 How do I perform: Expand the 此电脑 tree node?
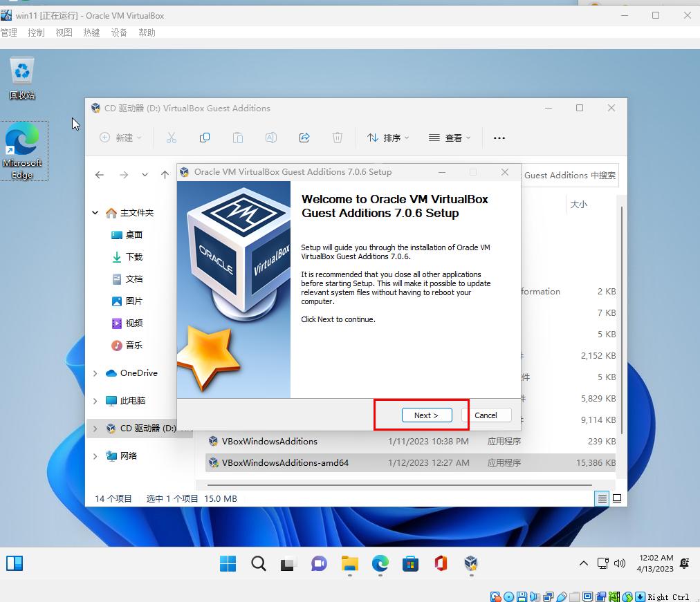[x=95, y=401]
